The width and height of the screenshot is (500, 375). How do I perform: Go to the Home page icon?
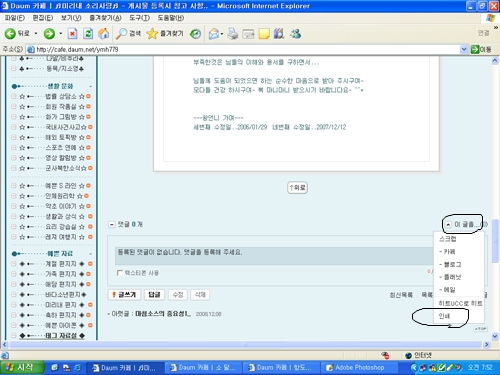coord(104,33)
